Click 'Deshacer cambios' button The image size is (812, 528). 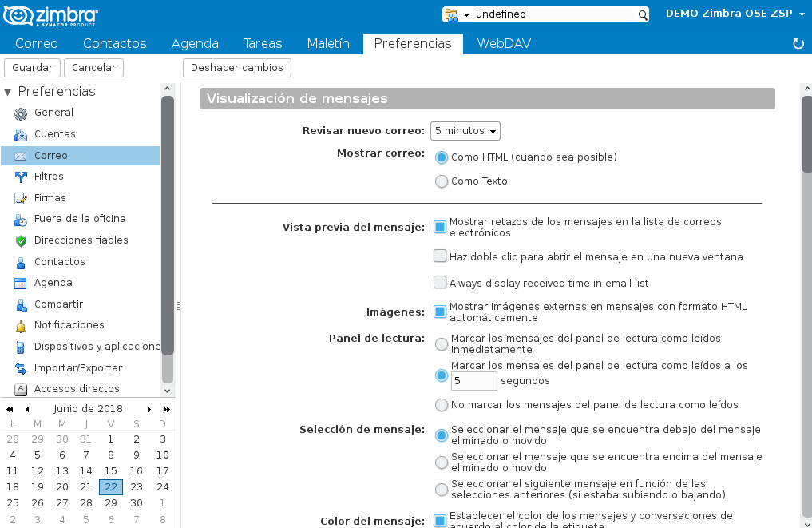coord(236,68)
